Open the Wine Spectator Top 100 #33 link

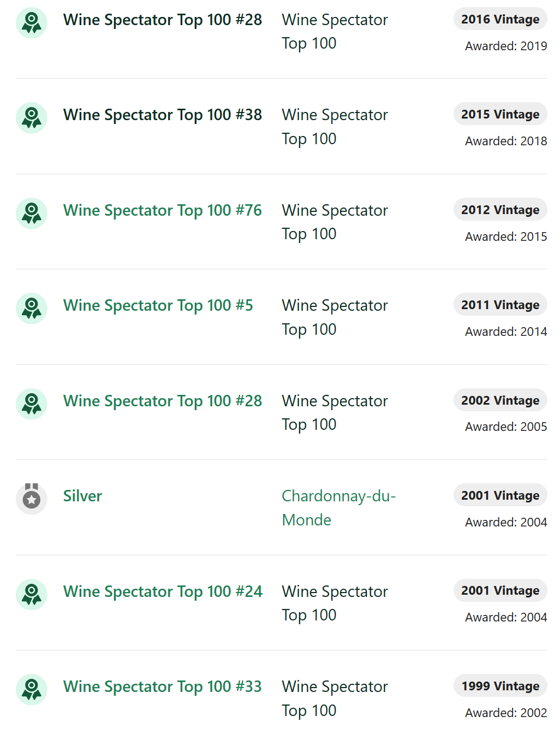click(163, 686)
